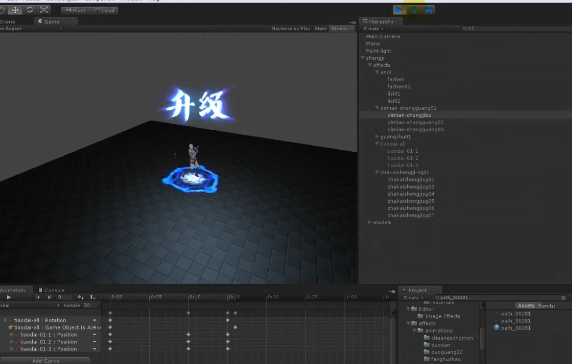Viewport: 572px width, 364px height.
Task: Clear the Project search field
Action: 564,298
